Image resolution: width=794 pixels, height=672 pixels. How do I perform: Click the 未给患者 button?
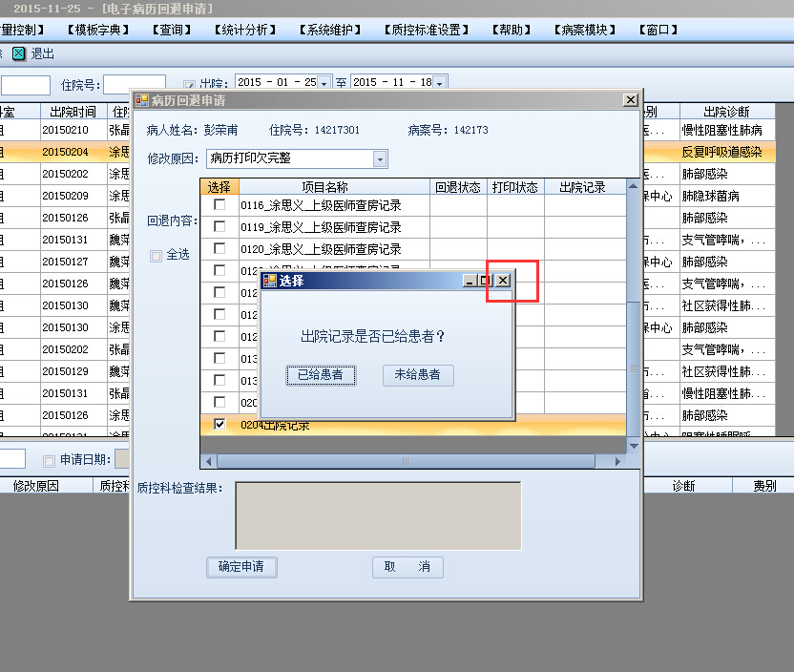418,375
